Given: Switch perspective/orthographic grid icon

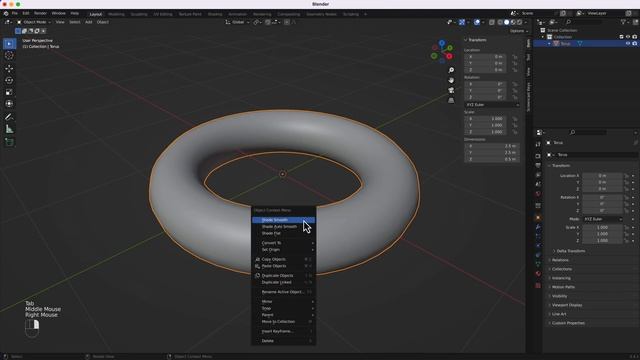Looking at the screenshot, I should [x=451, y=100].
